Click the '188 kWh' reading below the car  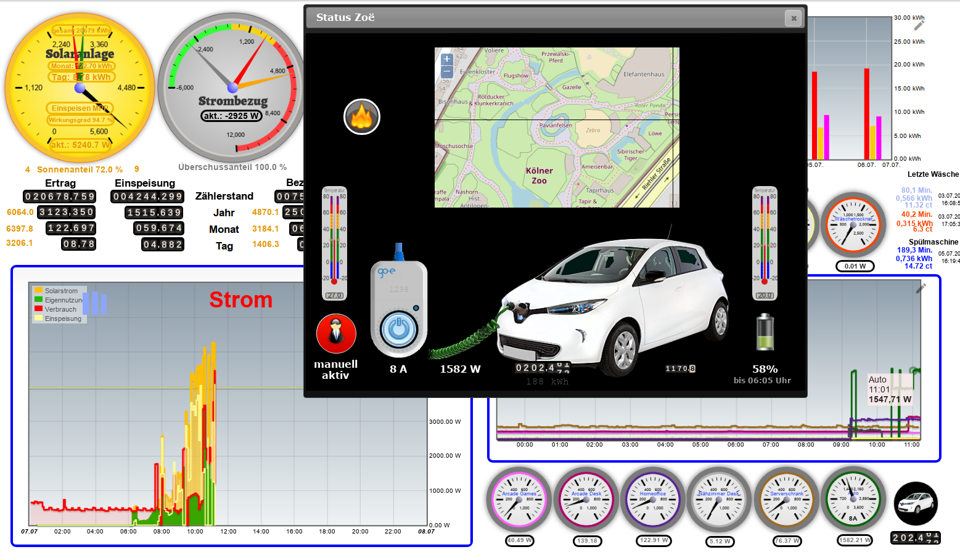[x=548, y=382]
